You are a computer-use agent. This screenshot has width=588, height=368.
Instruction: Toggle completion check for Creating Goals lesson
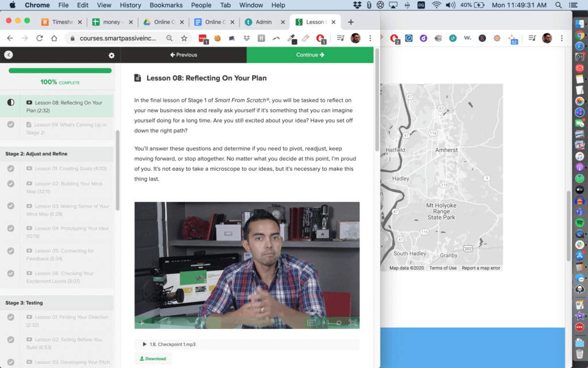click(x=11, y=168)
